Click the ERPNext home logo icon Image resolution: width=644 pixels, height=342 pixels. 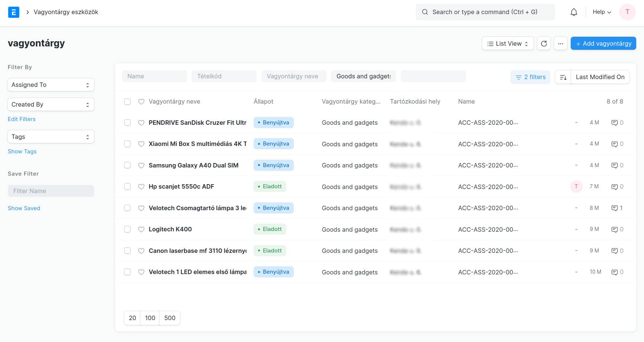14,12
